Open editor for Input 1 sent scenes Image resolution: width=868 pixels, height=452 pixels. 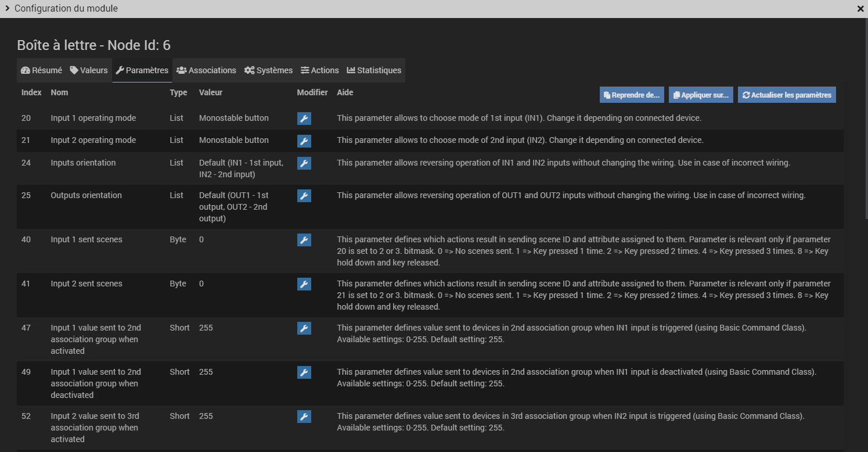(304, 240)
